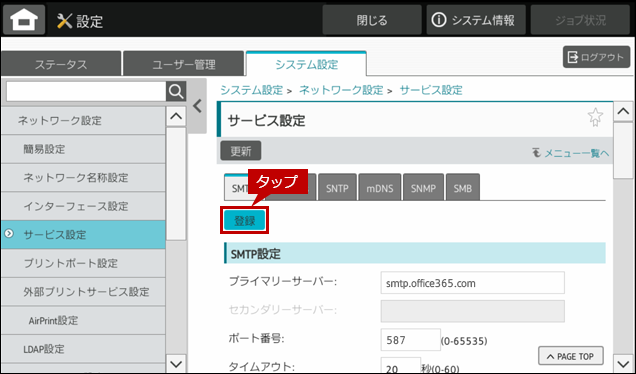Add Service Settings to favorites star
This screenshot has width=636, height=374.
(x=595, y=117)
